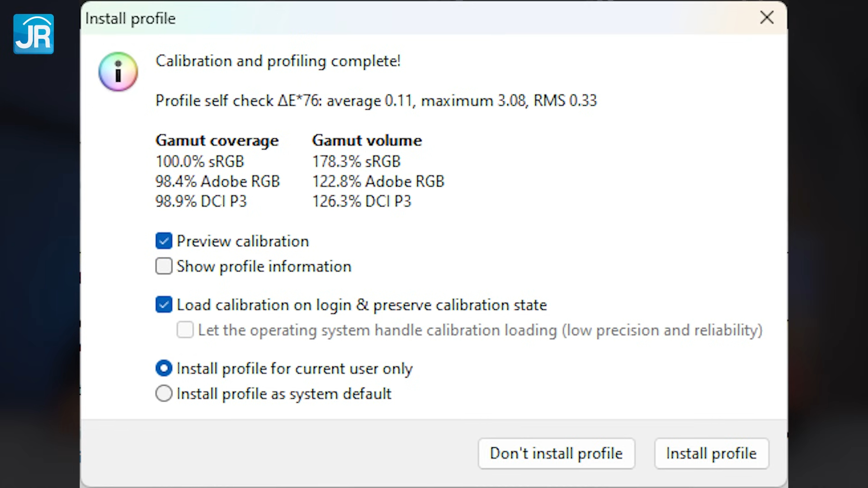Click the Install profile title bar
The width and height of the screenshot is (868, 488).
tap(130, 18)
